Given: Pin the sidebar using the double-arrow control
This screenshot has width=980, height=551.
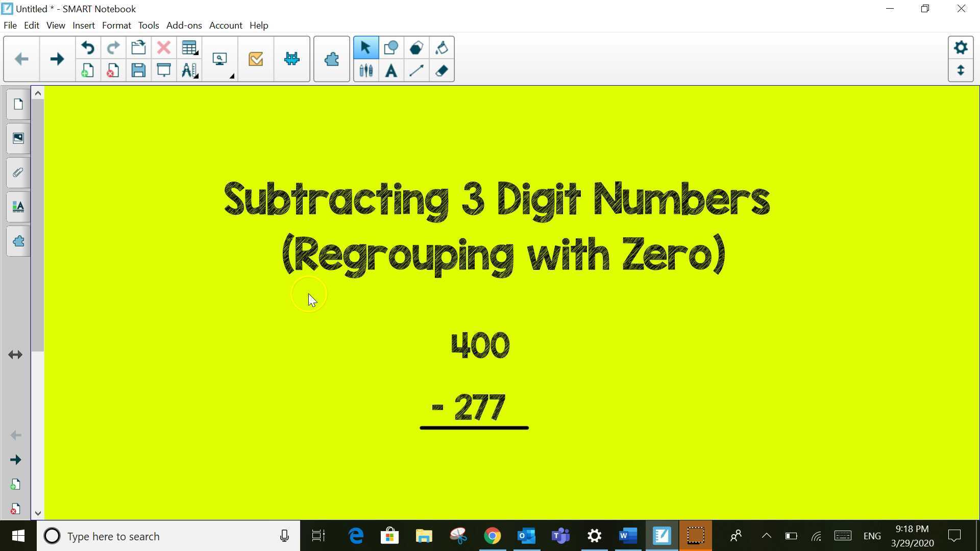Looking at the screenshot, I should [15, 355].
